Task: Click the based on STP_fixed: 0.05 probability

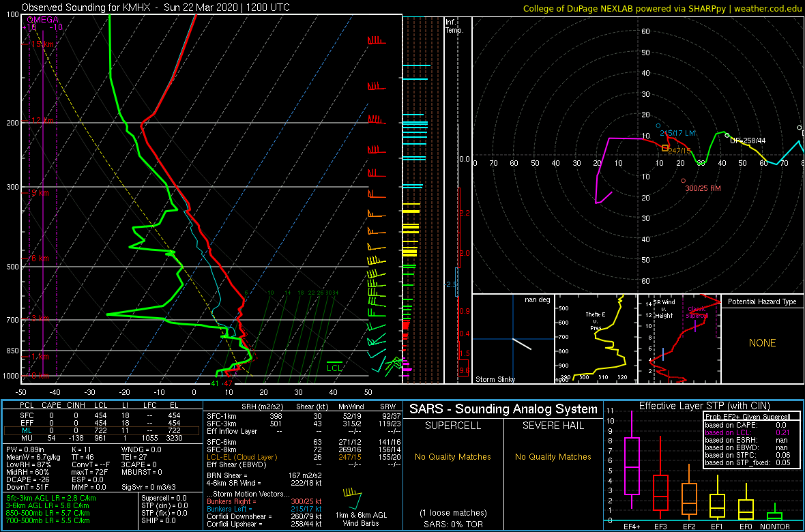Action: (x=749, y=463)
